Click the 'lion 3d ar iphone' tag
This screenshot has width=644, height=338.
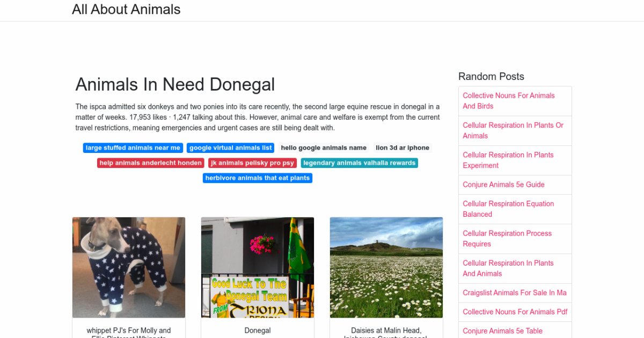[x=402, y=148]
